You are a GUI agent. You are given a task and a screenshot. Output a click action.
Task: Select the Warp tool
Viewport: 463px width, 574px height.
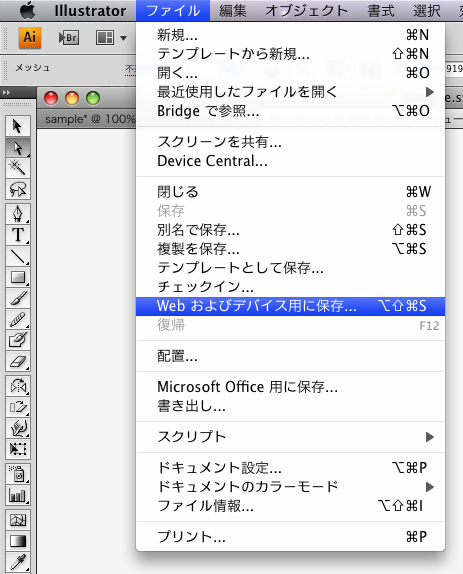[x=18, y=428]
